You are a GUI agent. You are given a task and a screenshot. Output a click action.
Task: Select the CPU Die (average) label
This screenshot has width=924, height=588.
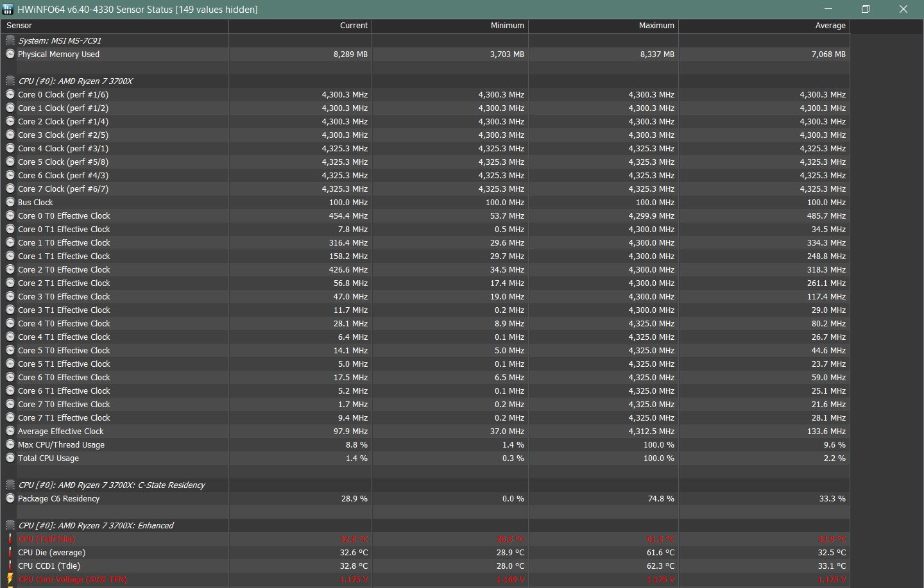click(51, 552)
